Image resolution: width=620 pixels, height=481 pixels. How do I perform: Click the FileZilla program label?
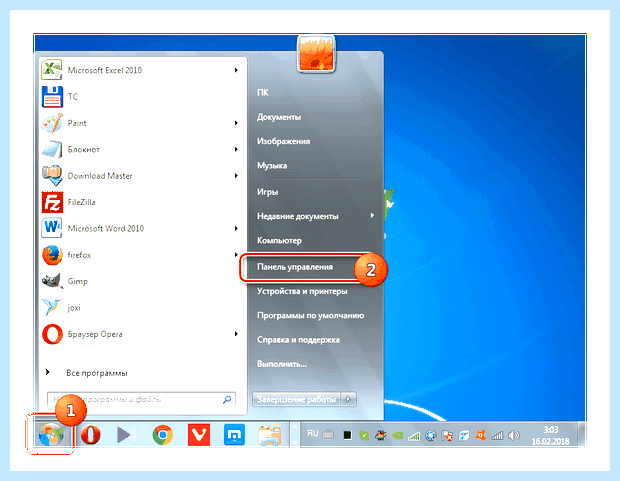click(81, 202)
